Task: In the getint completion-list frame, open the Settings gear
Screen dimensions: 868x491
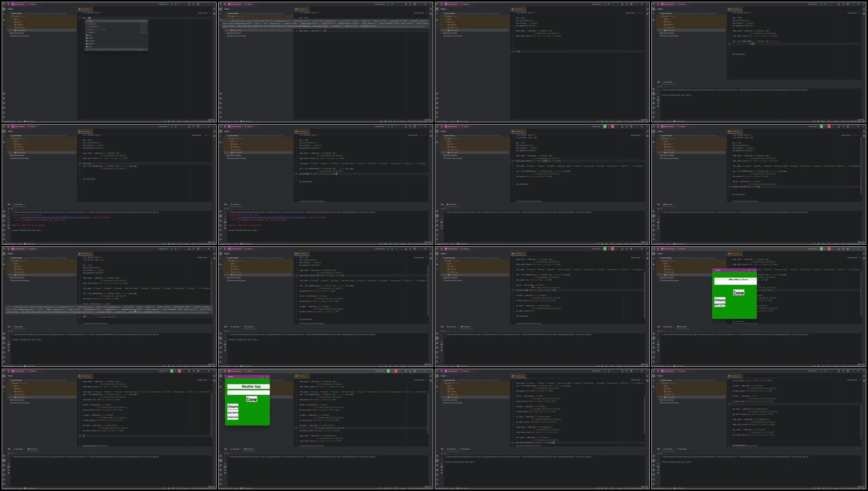Action: 198,4
